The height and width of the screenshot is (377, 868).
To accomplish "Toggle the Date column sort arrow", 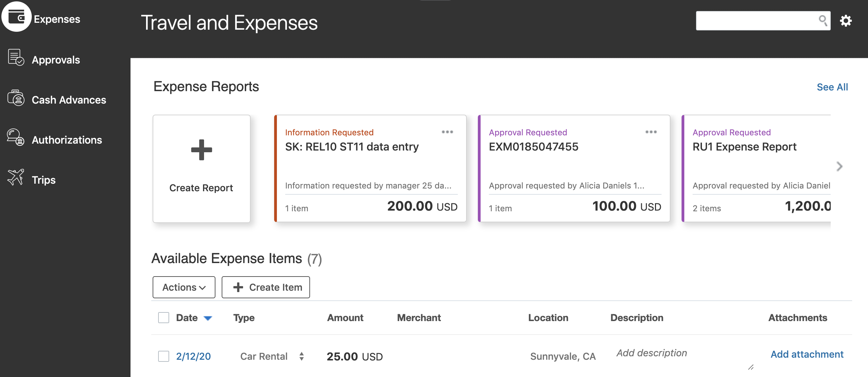I will pos(208,318).
